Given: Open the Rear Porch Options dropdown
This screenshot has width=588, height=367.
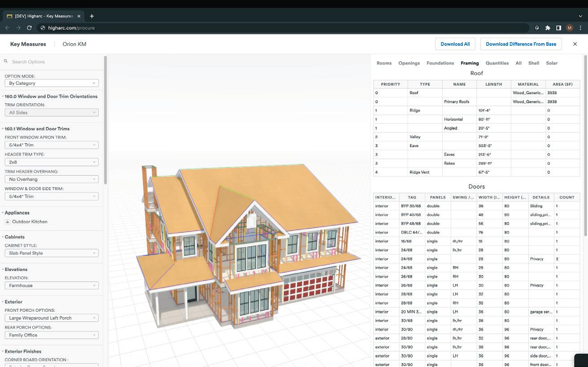Looking at the screenshot, I should (x=52, y=335).
